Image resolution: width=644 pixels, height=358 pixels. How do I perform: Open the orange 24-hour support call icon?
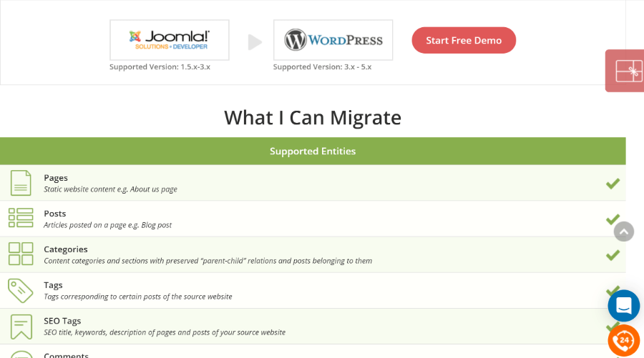click(x=624, y=340)
